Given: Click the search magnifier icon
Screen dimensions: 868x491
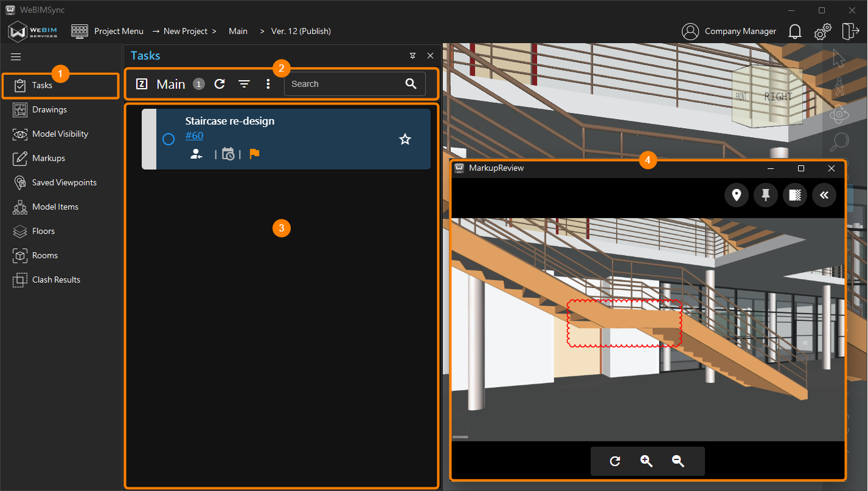Looking at the screenshot, I should [411, 84].
